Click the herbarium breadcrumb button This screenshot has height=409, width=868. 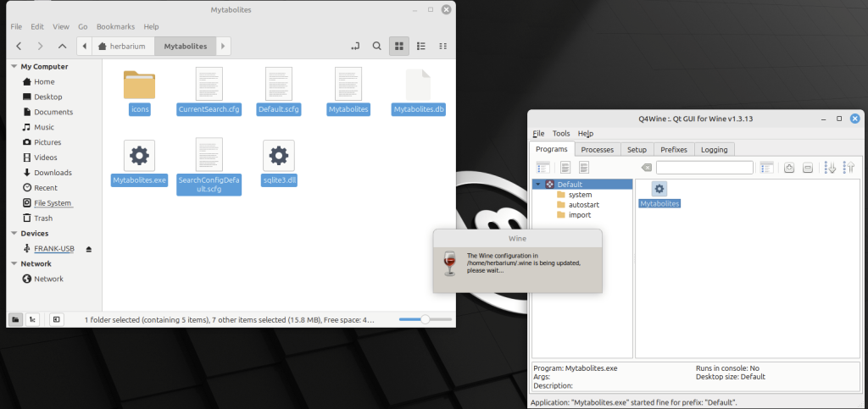[118, 46]
